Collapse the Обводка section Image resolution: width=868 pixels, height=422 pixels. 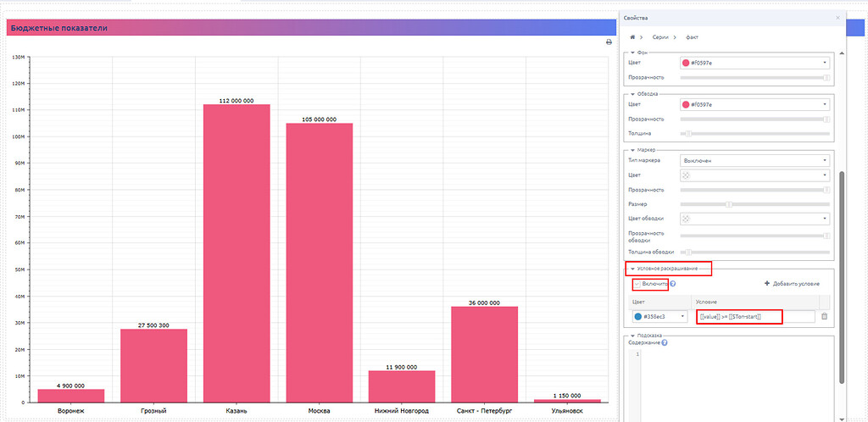tap(632, 94)
